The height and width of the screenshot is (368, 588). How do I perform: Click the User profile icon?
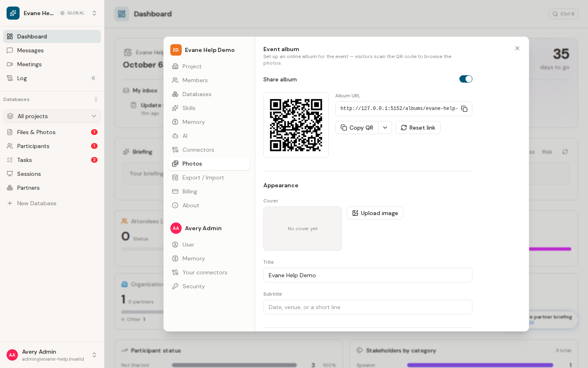point(175,245)
